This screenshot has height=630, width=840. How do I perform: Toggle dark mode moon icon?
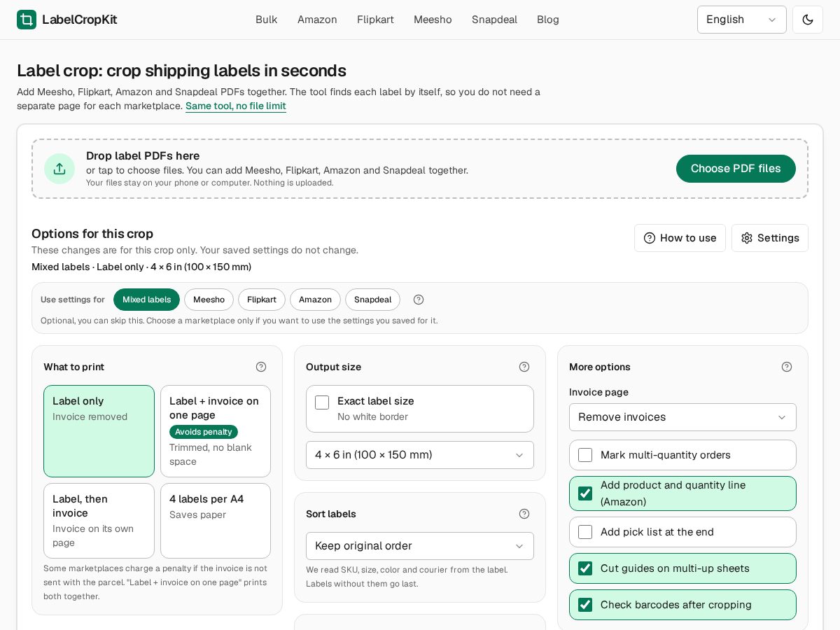808,20
